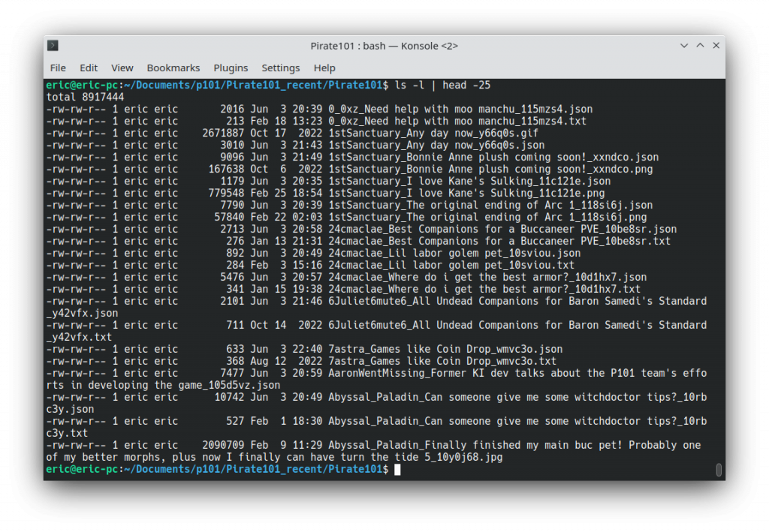
Task: Click '24cmaclae_Where do i get the best armor?_10d1hx7.txt'
Action: (x=484, y=289)
